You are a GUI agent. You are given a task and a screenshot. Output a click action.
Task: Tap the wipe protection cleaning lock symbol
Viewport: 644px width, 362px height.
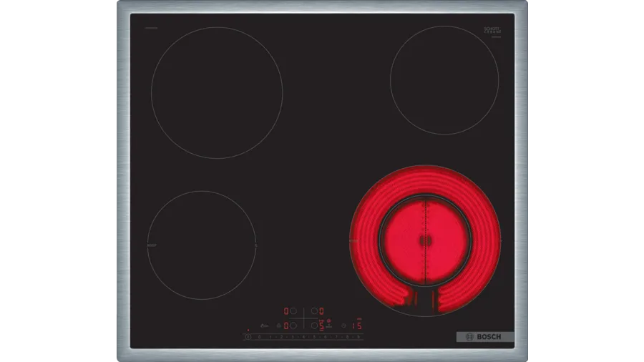265,326
